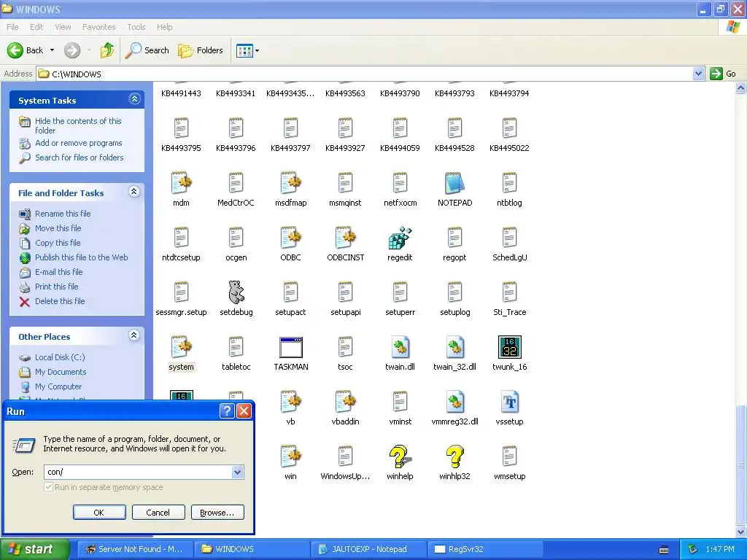Select the ntbtlog text file
This screenshot has width=747, height=560.
click(x=509, y=183)
